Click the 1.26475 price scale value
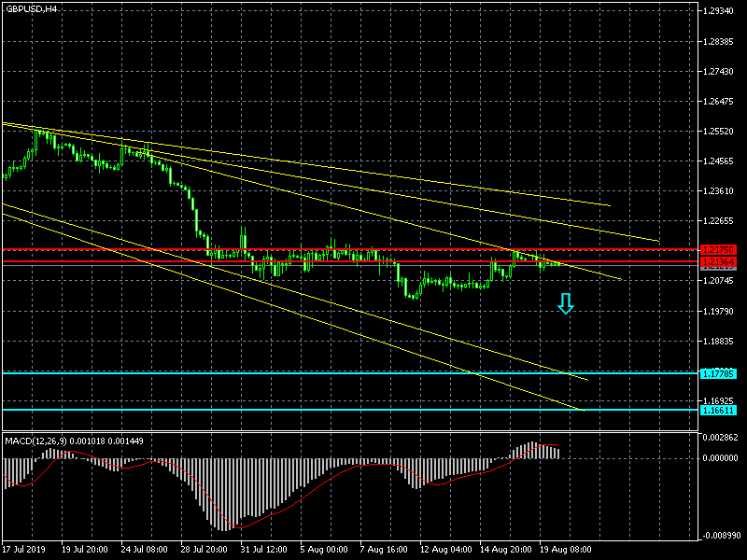Viewport: 747px width, 560px height. click(720, 101)
